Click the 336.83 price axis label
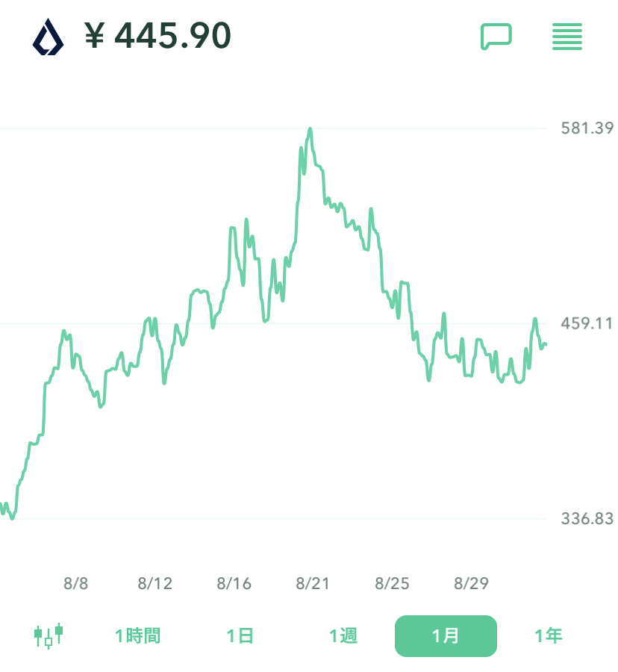 point(587,519)
